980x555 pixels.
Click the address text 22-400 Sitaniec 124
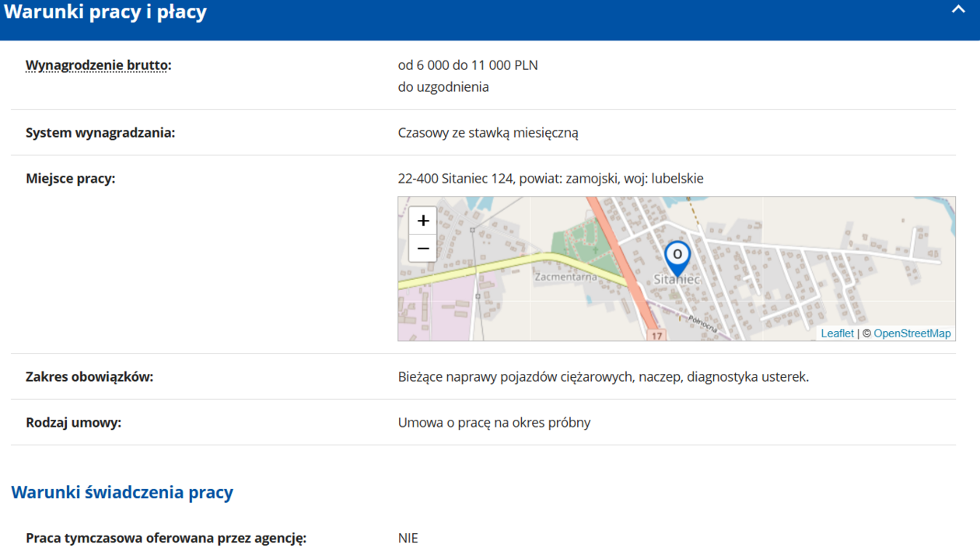point(456,179)
